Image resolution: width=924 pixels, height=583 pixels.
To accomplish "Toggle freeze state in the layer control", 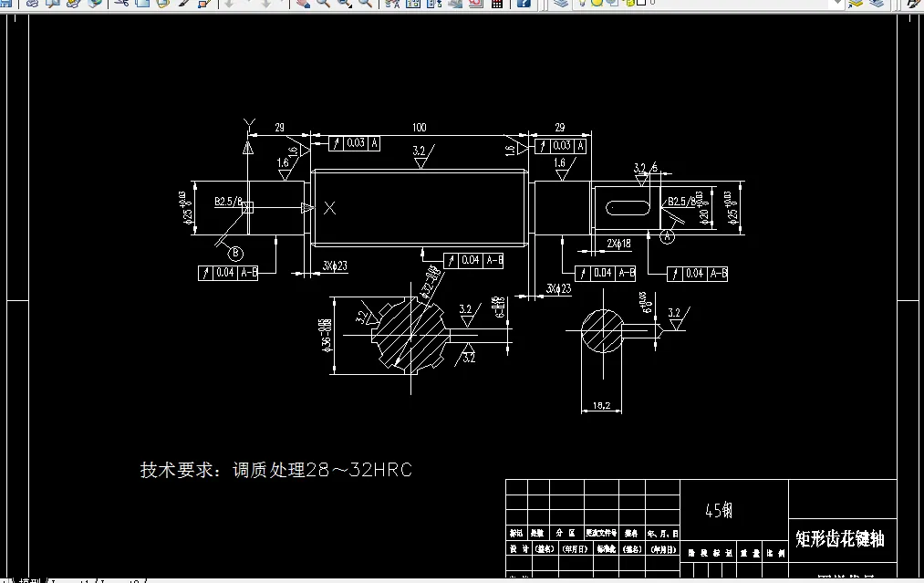I will tap(597, 4).
